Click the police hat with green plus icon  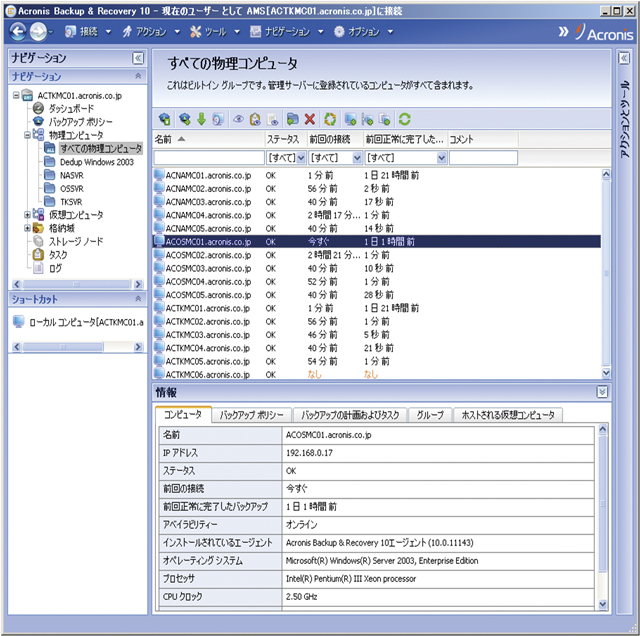tap(184, 119)
